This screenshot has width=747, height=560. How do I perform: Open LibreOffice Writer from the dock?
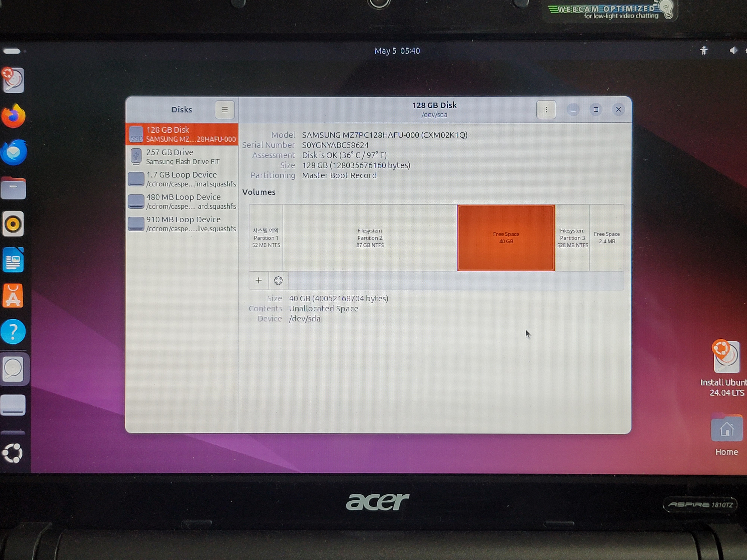point(13,260)
